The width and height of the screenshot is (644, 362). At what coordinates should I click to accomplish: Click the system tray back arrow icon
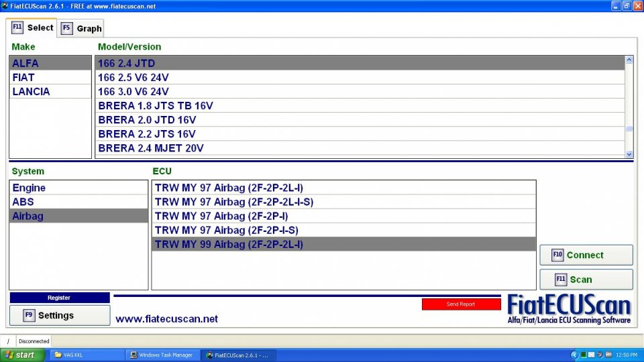[574, 355]
